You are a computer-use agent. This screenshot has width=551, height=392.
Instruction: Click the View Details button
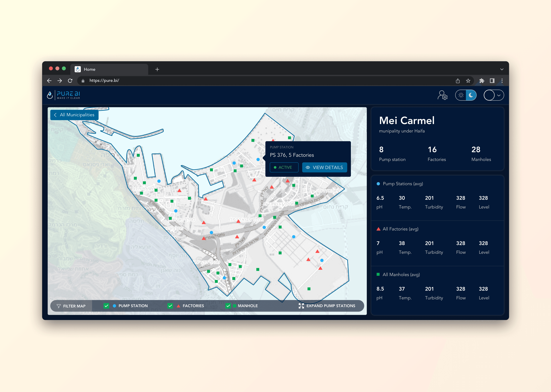pyautogui.click(x=324, y=167)
